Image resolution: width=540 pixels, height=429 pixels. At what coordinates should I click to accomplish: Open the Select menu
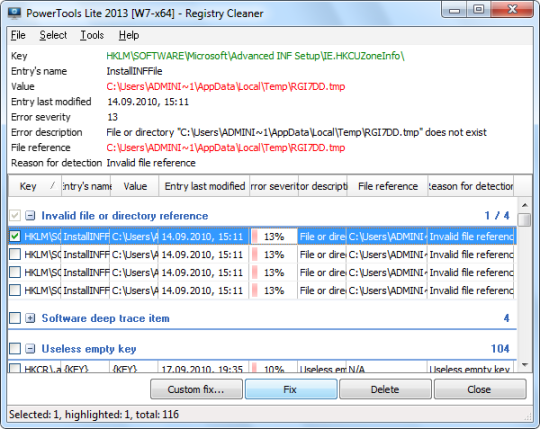pos(53,35)
